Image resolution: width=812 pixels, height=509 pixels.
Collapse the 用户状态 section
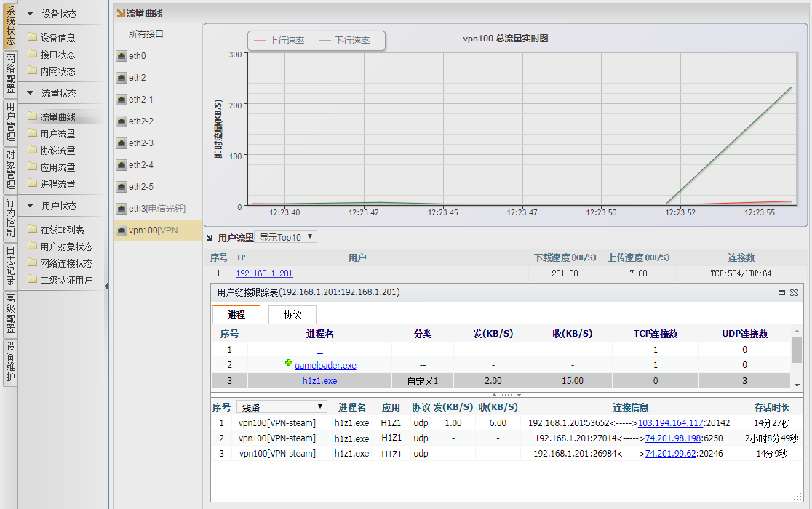(31, 206)
